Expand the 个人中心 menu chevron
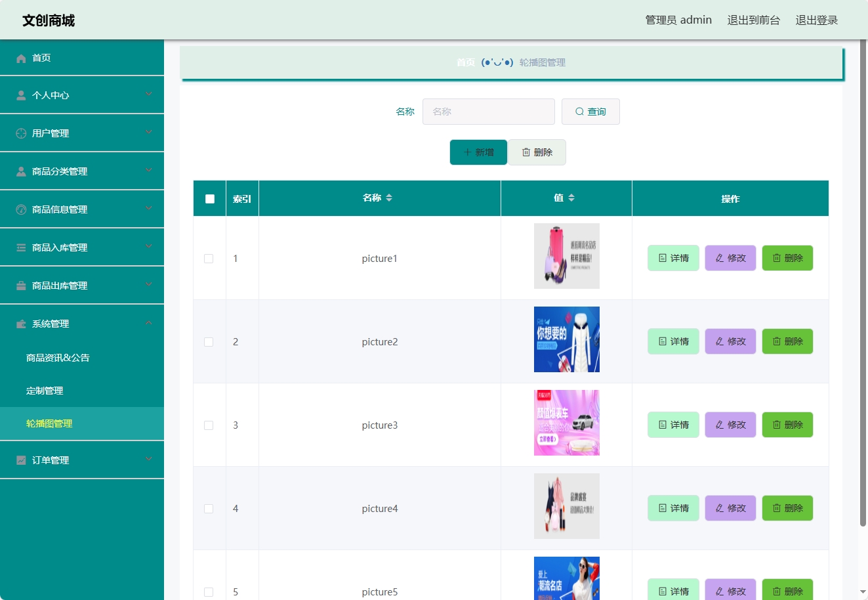This screenshot has width=868, height=600. click(x=149, y=95)
